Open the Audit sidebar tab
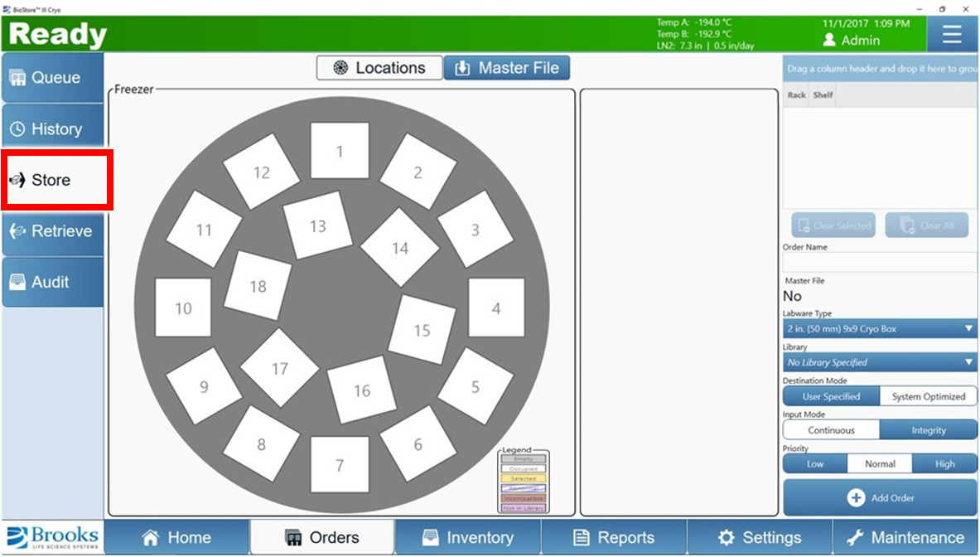Screen dimensions: 980x557 pos(53,282)
